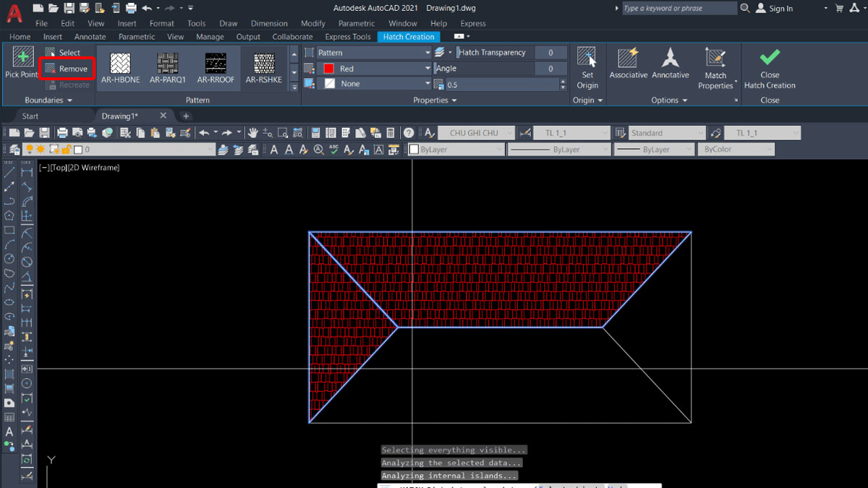Select the Rectangle tool in left toolbar
The width and height of the screenshot is (868, 488).
[x=9, y=230]
